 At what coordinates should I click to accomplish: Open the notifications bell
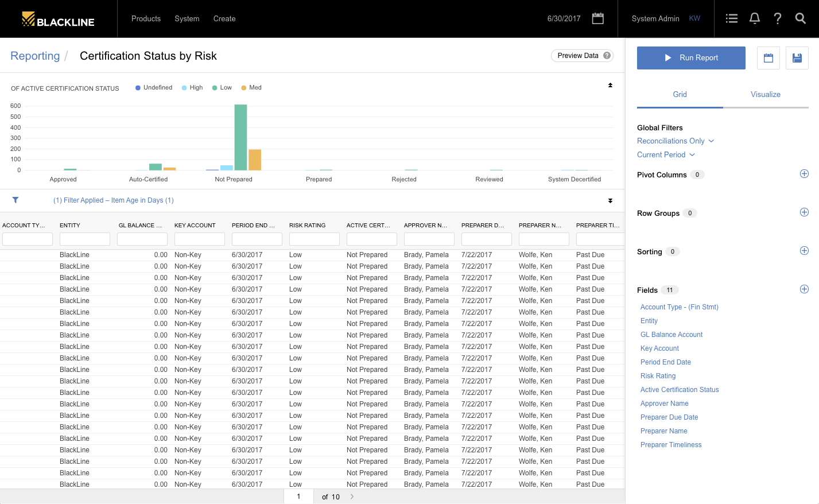point(755,18)
